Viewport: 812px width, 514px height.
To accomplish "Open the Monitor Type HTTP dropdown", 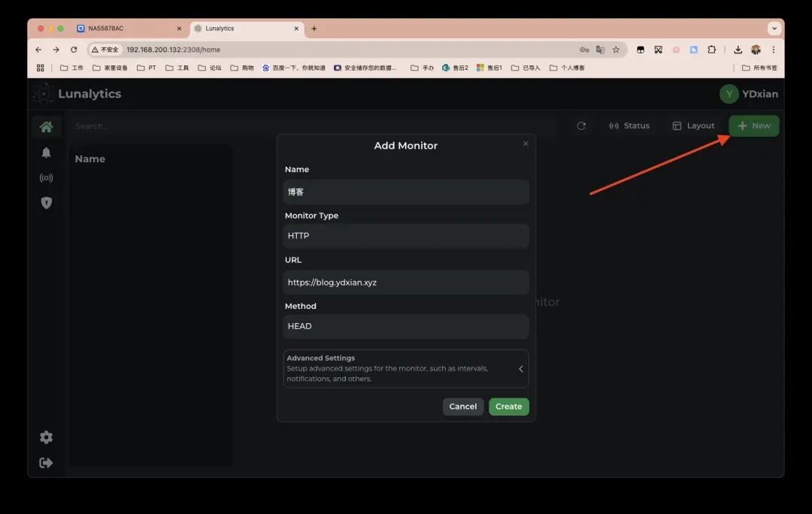I will pyautogui.click(x=406, y=236).
